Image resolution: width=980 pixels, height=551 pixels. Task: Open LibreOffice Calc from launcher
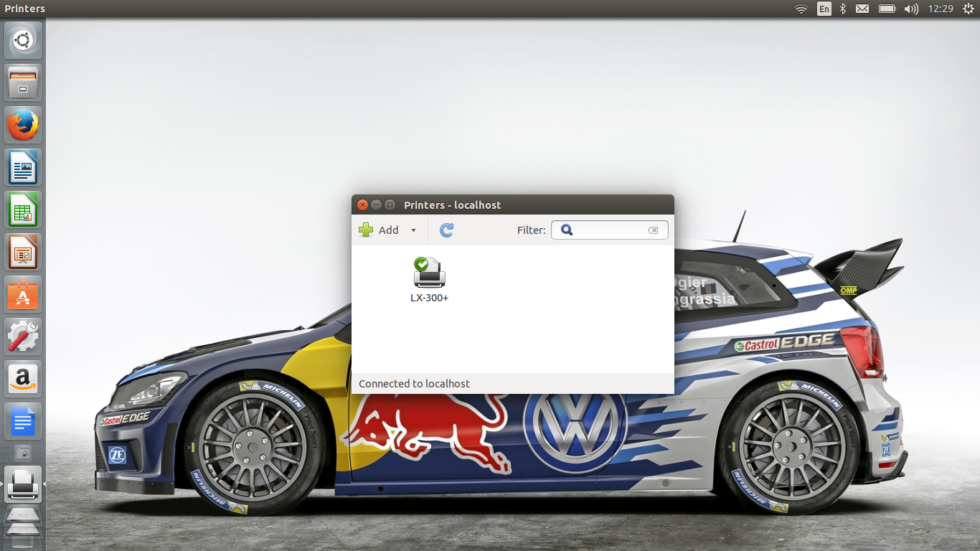click(x=23, y=209)
